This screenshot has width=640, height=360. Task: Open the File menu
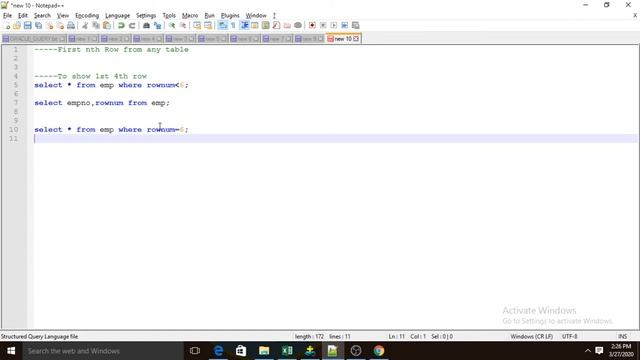coord(7,16)
